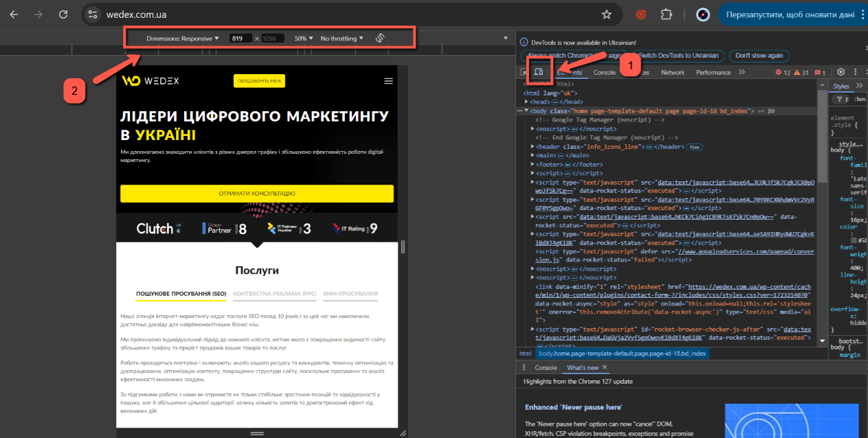Select the КОНТЕКСТНА РЕКЛАМА (PPC) page tab

274,294
